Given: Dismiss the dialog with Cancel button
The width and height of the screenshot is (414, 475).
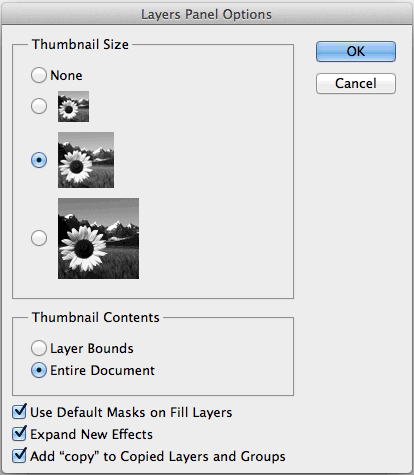Looking at the screenshot, I should 356,83.
